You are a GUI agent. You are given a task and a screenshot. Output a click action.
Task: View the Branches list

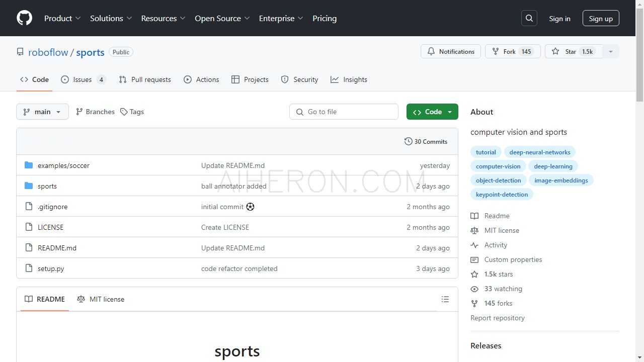tap(95, 112)
